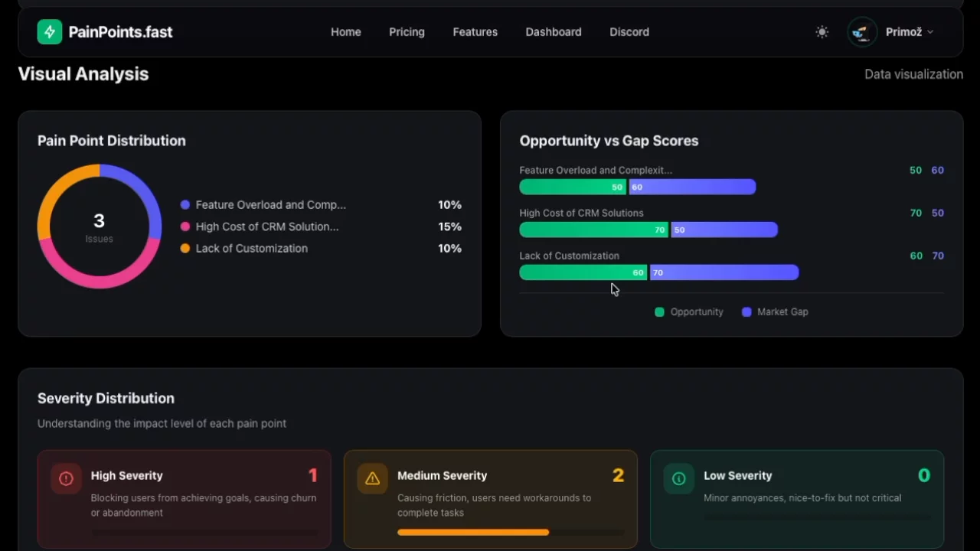Go to the Home menu item
Viewport: 980px width, 551px height.
(x=345, y=32)
